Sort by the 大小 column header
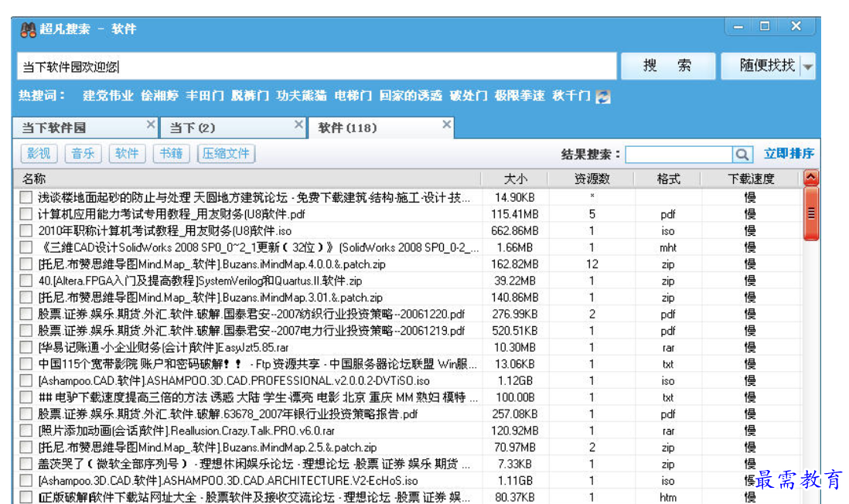The height and width of the screenshot is (504, 849). point(515,179)
